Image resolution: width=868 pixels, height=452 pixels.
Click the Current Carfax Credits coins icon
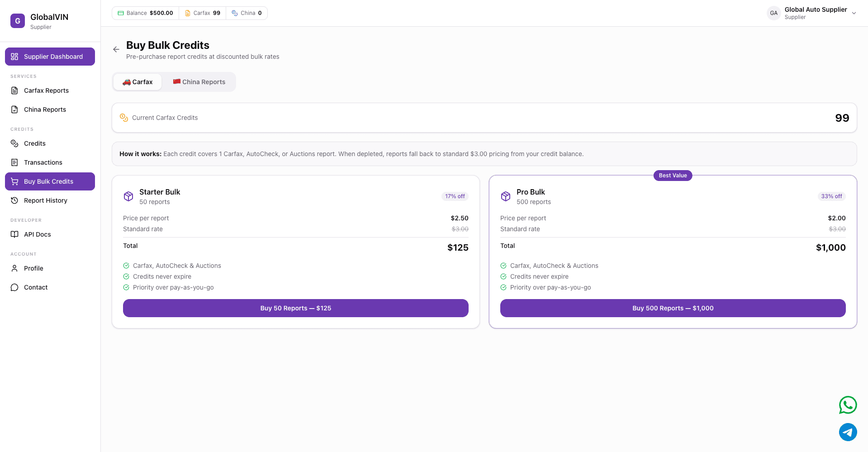coord(124,118)
